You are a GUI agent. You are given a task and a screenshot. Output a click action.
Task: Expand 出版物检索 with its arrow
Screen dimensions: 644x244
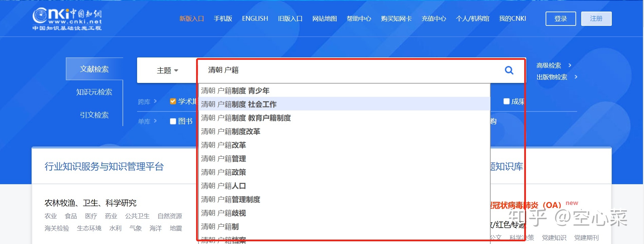[x=576, y=77]
